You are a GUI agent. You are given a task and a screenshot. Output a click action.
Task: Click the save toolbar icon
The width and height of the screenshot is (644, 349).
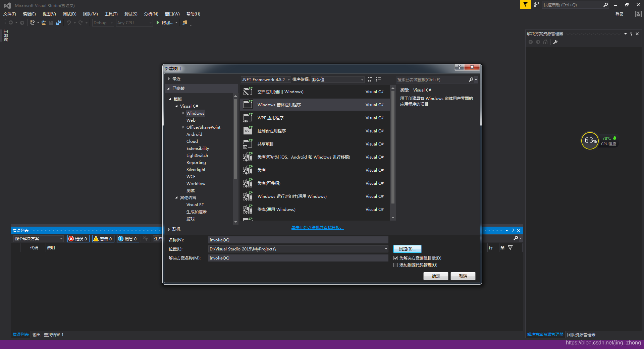(x=51, y=23)
